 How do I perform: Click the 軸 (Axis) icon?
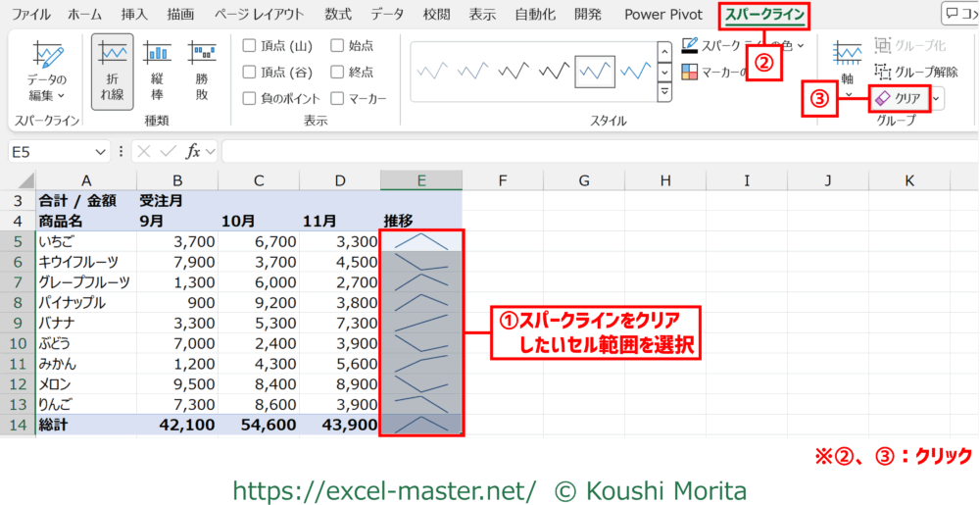847,61
